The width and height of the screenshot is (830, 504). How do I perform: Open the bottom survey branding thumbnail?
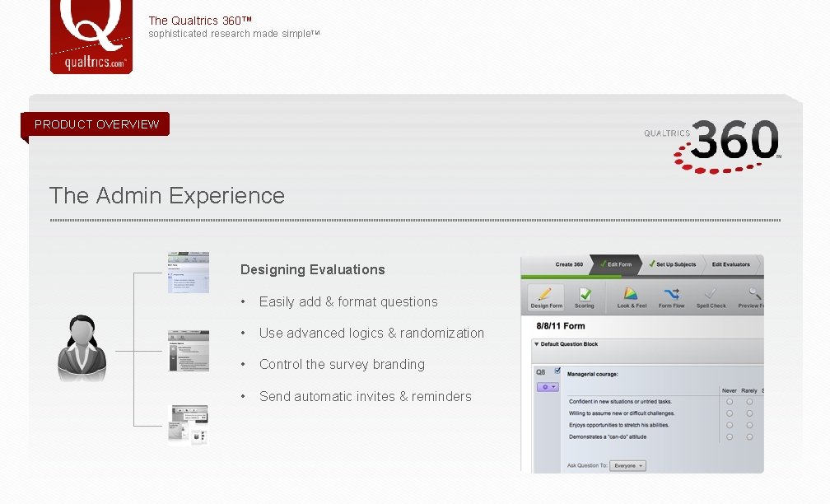[188, 425]
